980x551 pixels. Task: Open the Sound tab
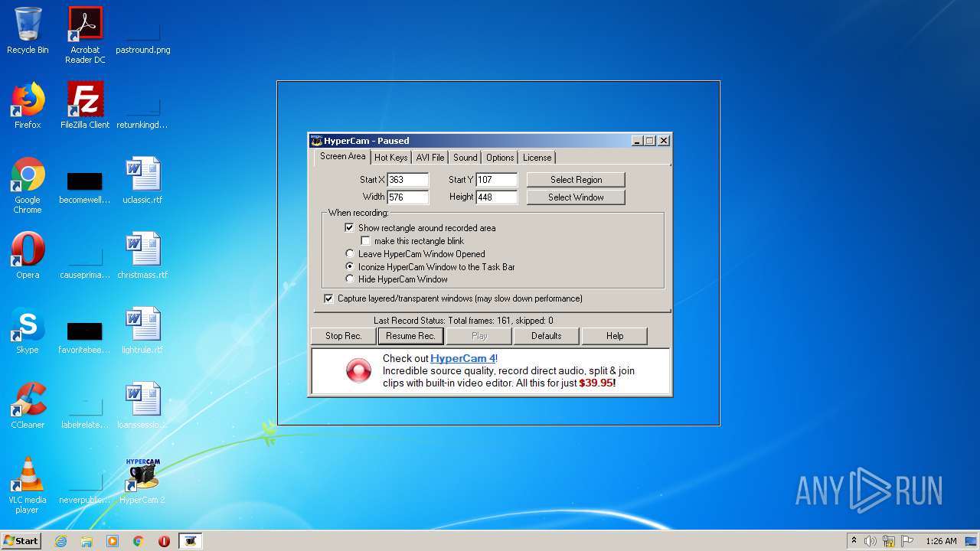click(465, 158)
